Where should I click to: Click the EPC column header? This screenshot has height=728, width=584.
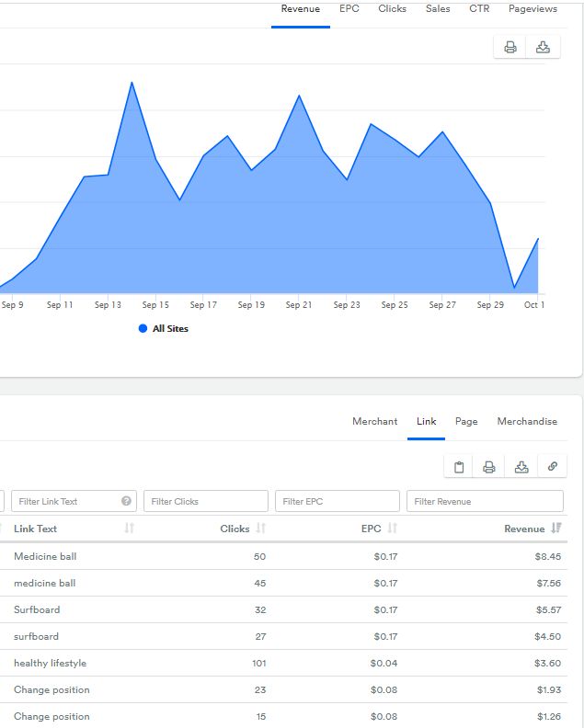coord(371,529)
